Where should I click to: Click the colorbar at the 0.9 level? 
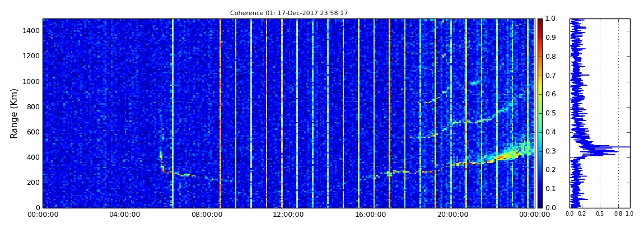click(540, 38)
